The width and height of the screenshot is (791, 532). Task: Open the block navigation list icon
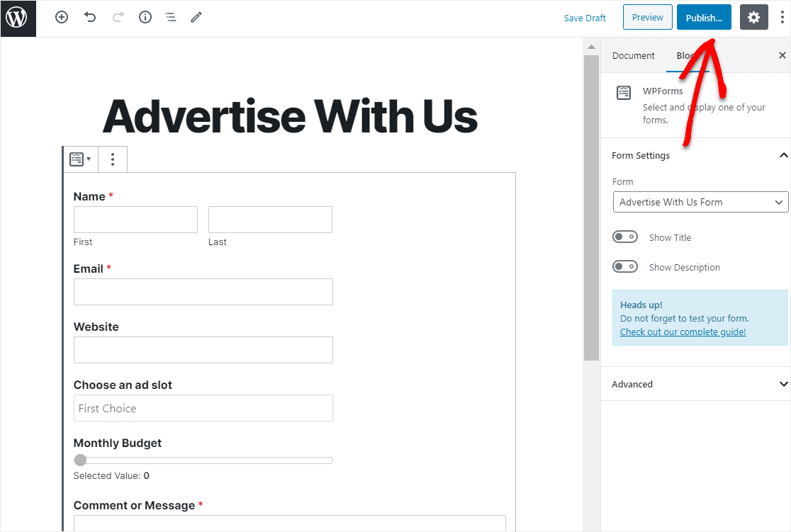click(x=171, y=18)
